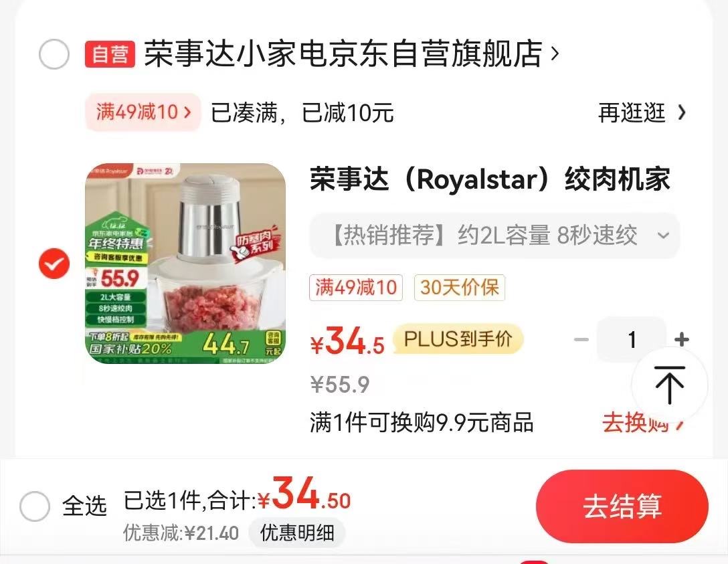The width and height of the screenshot is (728, 564).
Task: Decrease quantity with the minus icon
Action: (581, 339)
